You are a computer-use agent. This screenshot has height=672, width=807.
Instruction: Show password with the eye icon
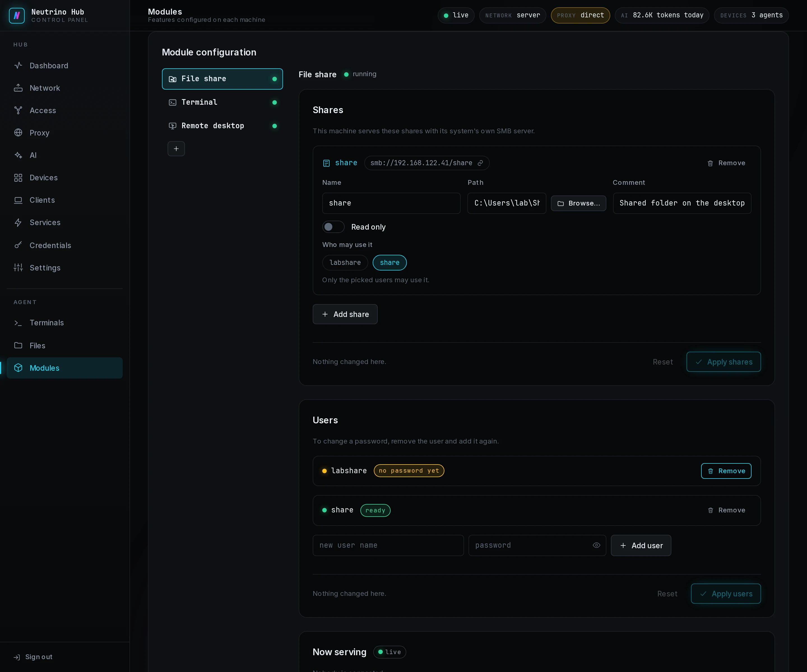pos(596,545)
